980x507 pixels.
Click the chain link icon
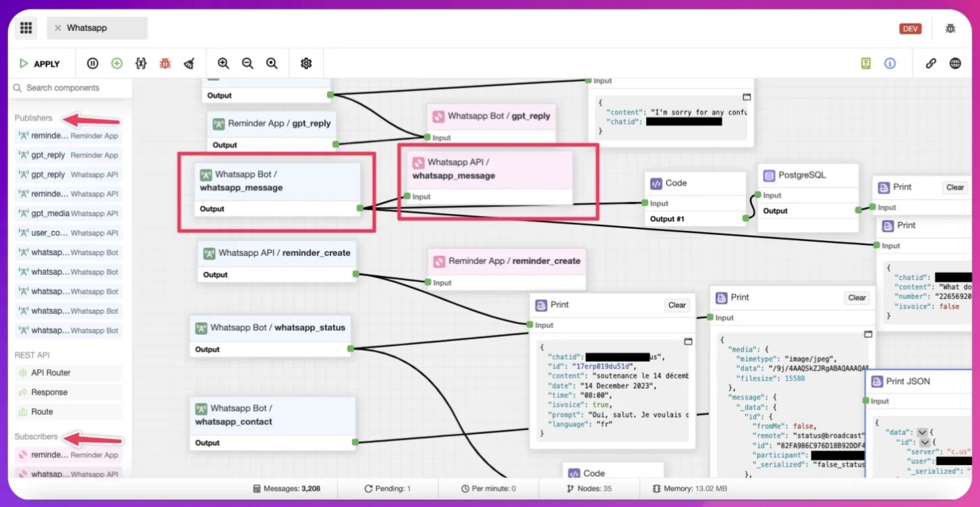(x=931, y=63)
